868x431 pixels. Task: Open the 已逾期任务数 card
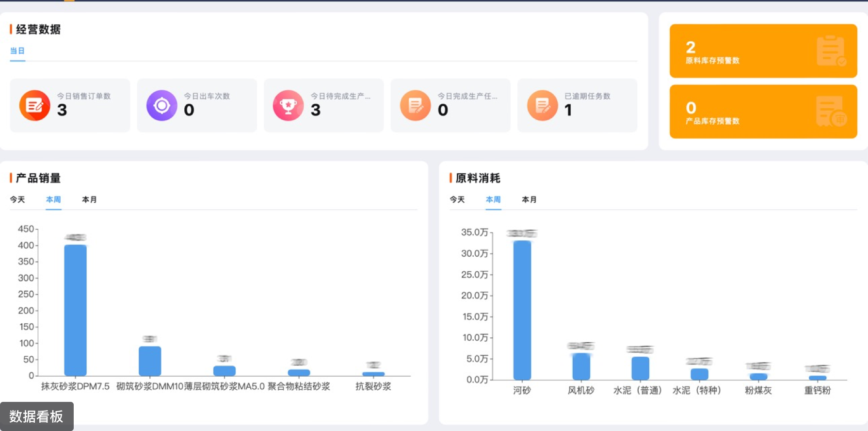[577, 105]
